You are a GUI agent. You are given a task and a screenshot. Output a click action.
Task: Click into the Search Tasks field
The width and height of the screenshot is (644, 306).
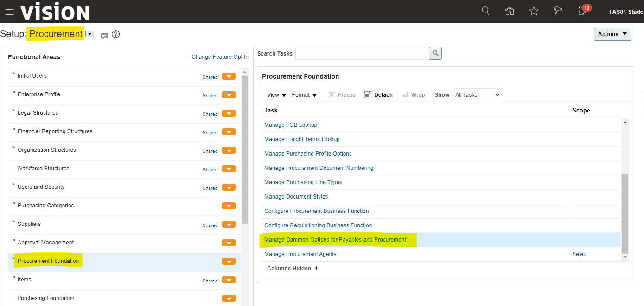tap(359, 53)
